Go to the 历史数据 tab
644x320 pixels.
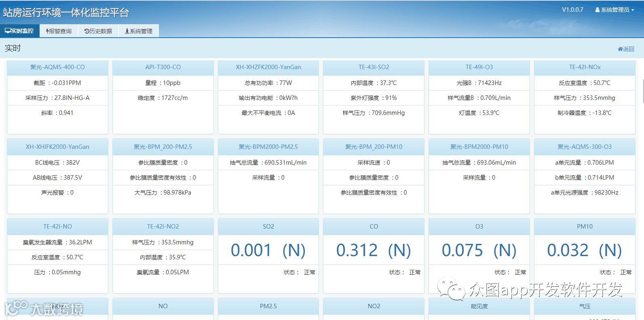point(98,31)
